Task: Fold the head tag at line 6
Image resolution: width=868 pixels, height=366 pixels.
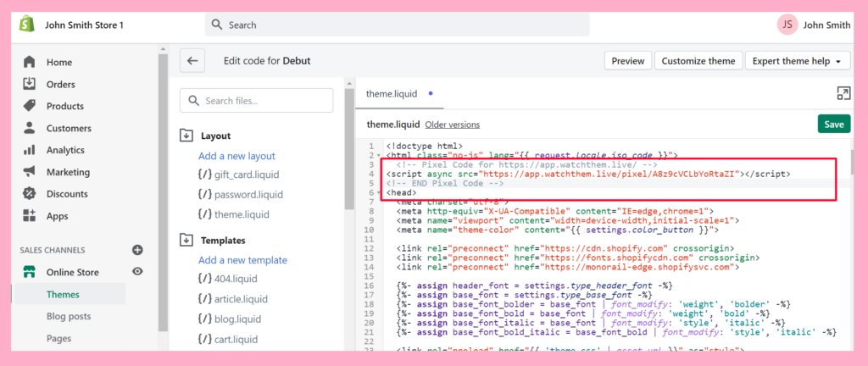Action: click(x=379, y=193)
